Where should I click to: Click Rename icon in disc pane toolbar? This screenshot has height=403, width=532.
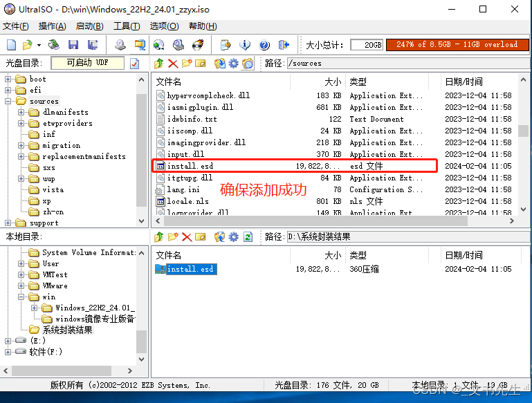(201, 64)
